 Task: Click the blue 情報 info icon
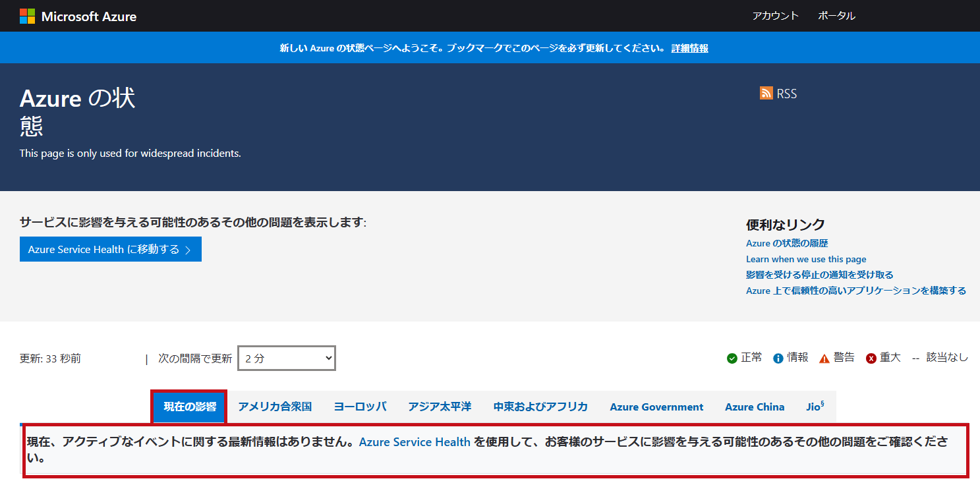[x=778, y=358]
